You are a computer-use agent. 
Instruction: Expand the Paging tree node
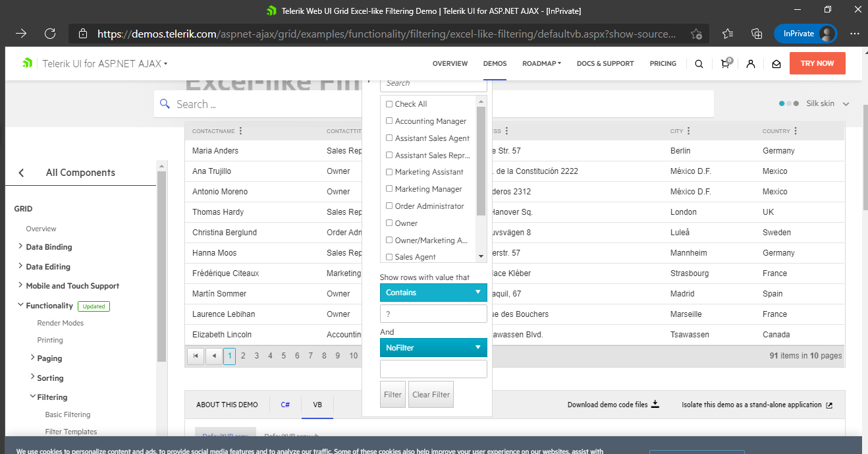coord(32,358)
